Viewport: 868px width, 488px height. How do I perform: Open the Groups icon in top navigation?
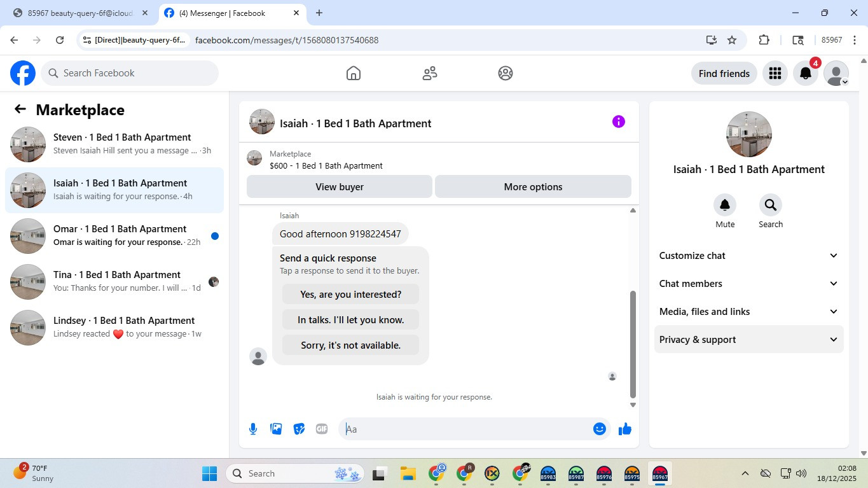pos(506,73)
